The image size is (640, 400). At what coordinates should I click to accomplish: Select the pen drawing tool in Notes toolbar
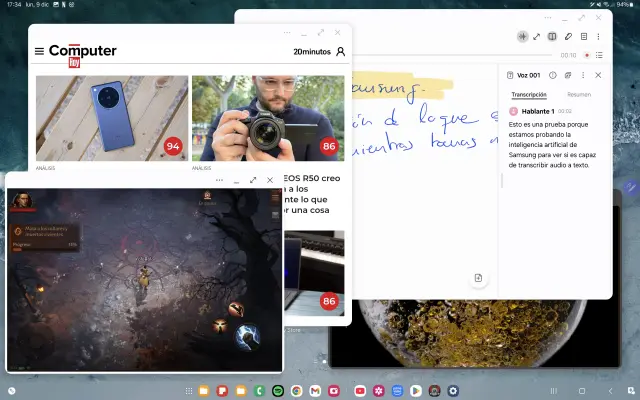[x=568, y=37]
